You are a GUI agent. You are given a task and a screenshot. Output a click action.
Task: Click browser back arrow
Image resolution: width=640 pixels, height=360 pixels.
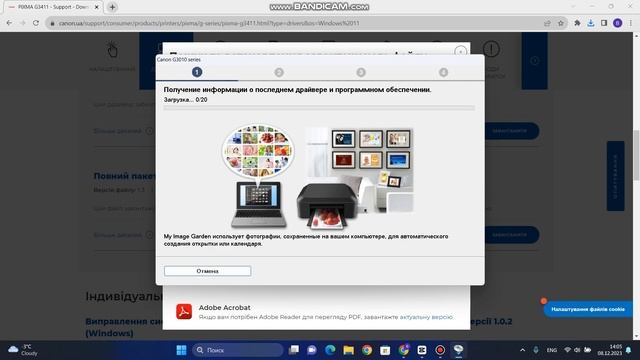pos(9,23)
